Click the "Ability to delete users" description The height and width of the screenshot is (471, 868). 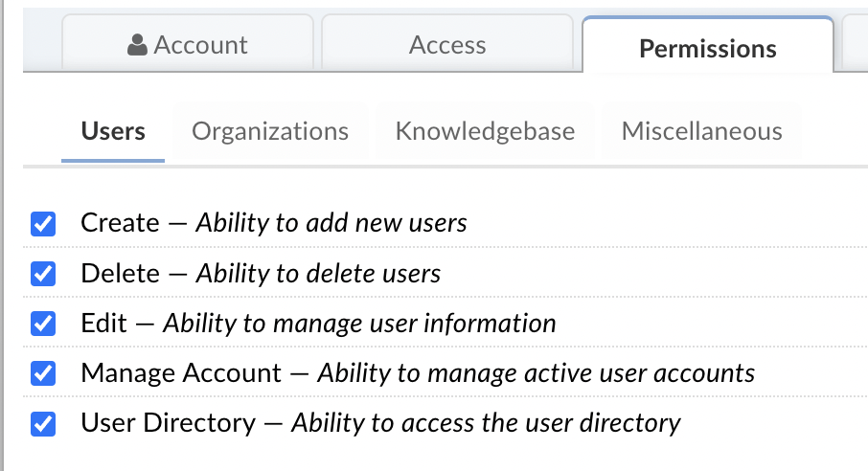pos(318,274)
